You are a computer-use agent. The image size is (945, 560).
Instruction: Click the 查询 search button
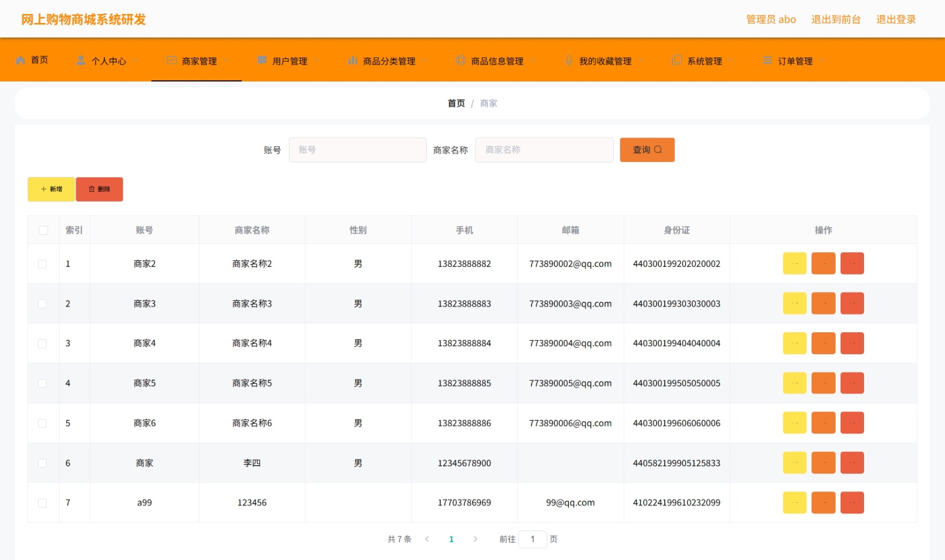(647, 150)
